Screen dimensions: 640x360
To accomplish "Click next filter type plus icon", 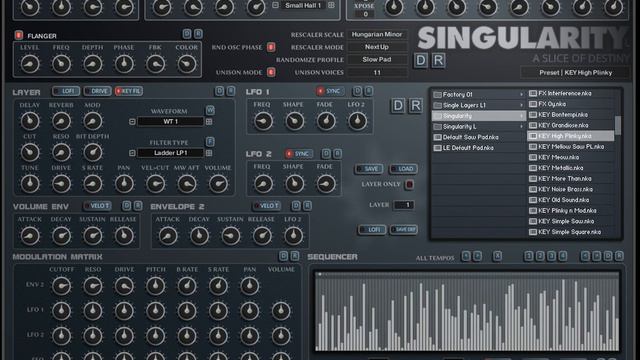I will point(209,153).
